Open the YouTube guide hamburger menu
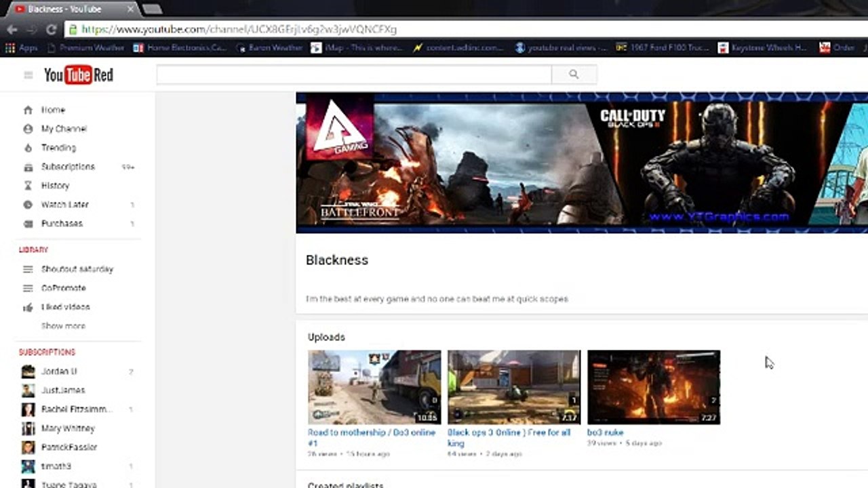 coord(28,75)
